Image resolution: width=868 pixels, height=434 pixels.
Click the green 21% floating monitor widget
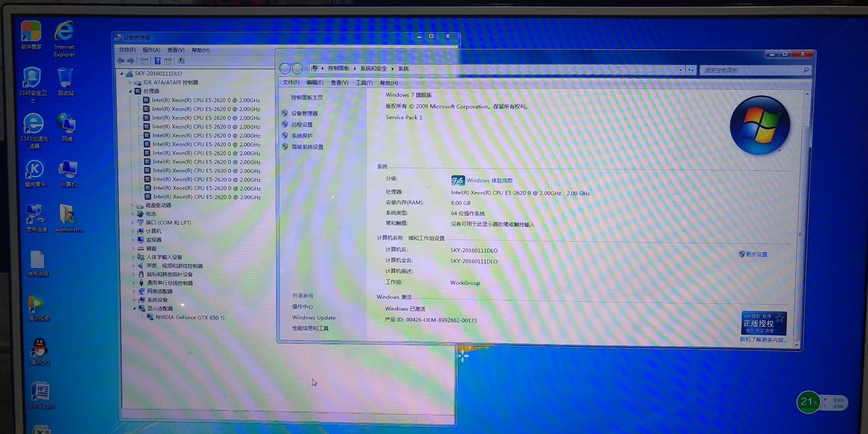click(808, 402)
